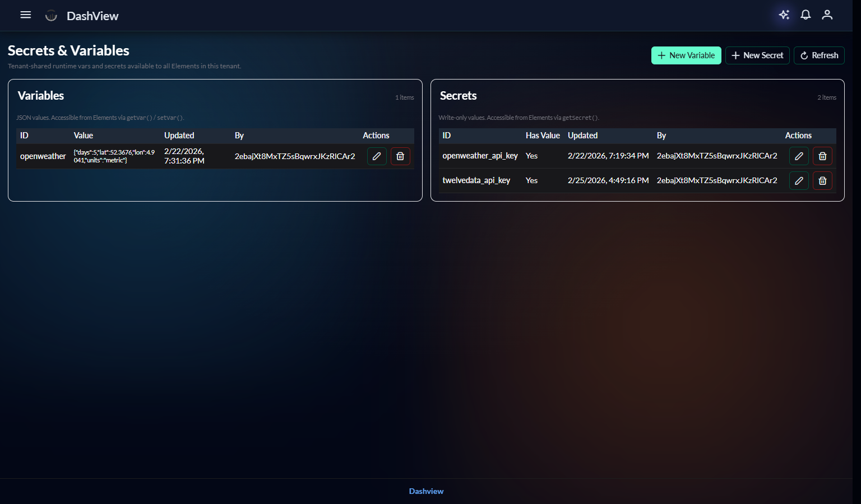Click the Updated column header in Secrets

(582, 136)
